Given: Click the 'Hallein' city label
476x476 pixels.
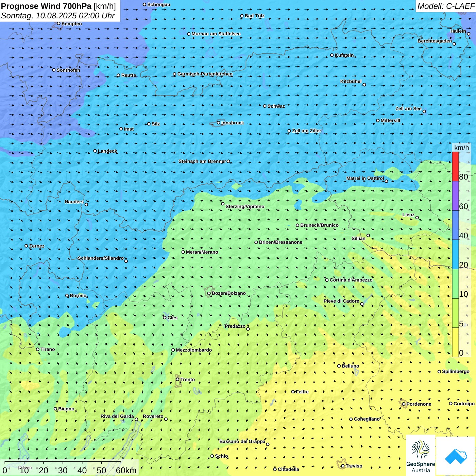Looking at the screenshot, I should pos(458,31).
